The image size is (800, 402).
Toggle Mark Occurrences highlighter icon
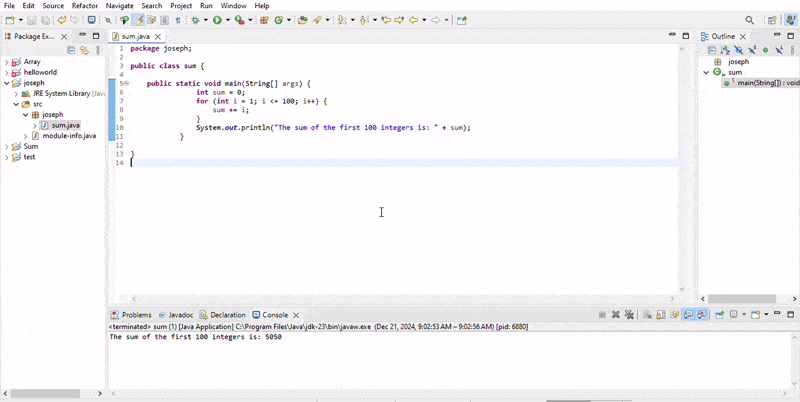pos(138,20)
